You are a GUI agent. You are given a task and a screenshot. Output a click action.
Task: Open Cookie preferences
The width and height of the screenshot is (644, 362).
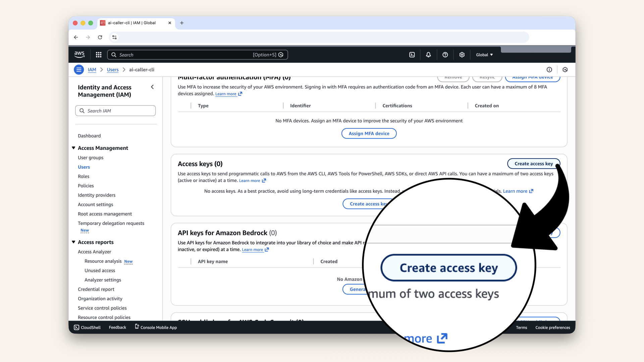pyautogui.click(x=552, y=327)
